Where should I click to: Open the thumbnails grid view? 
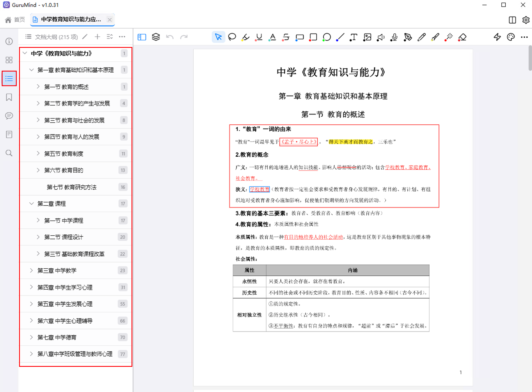click(x=9, y=60)
